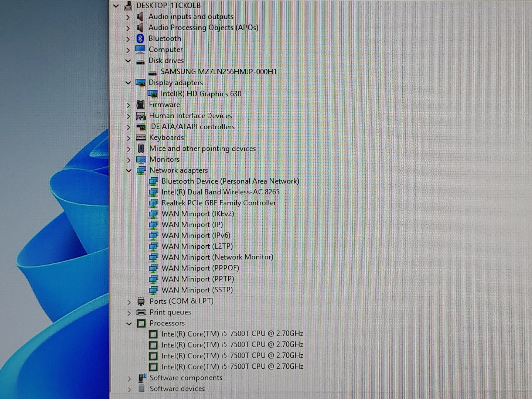The height and width of the screenshot is (399, 532).
Task: Select the Computer category label
Action: click(x=166, y=50)
